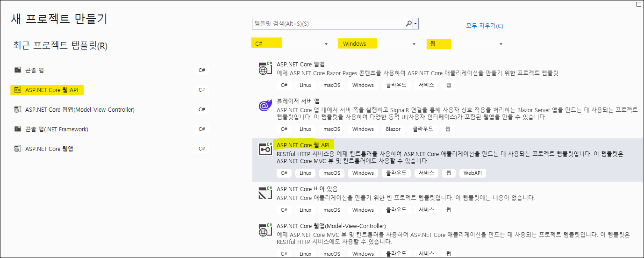The image size is (644, 258).
Task: Click the ASP.NET Core 웹 API icon in recent templates
Action: point(18,90)
